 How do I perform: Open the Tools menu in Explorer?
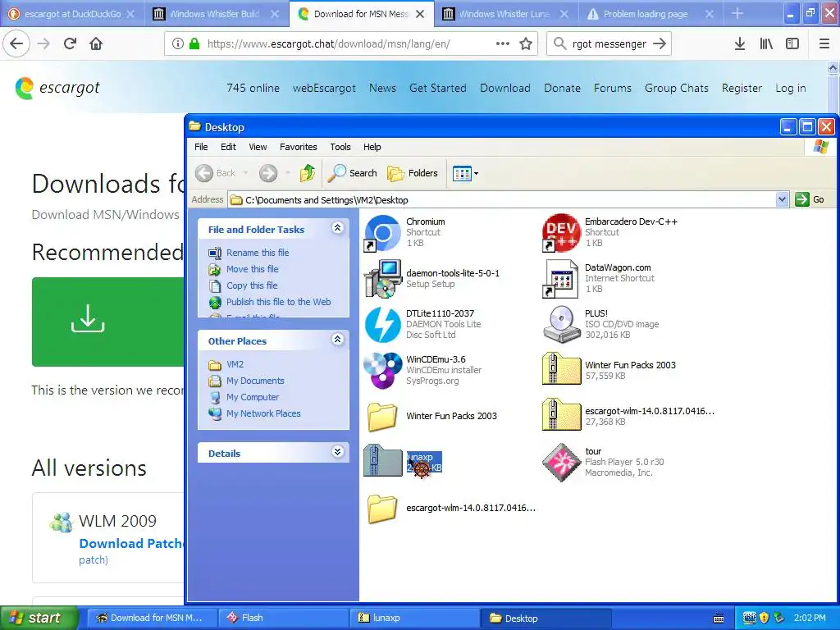coord(340,147)
